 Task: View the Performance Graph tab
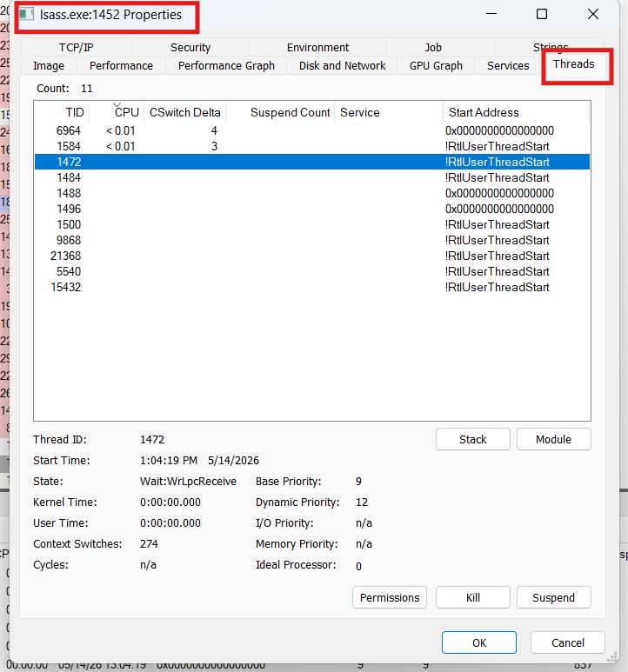point(226,65)
